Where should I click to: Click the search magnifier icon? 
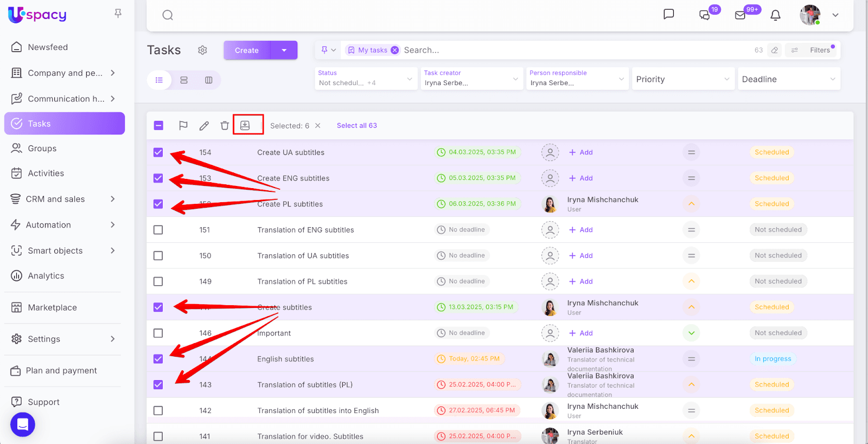[168, 15]
